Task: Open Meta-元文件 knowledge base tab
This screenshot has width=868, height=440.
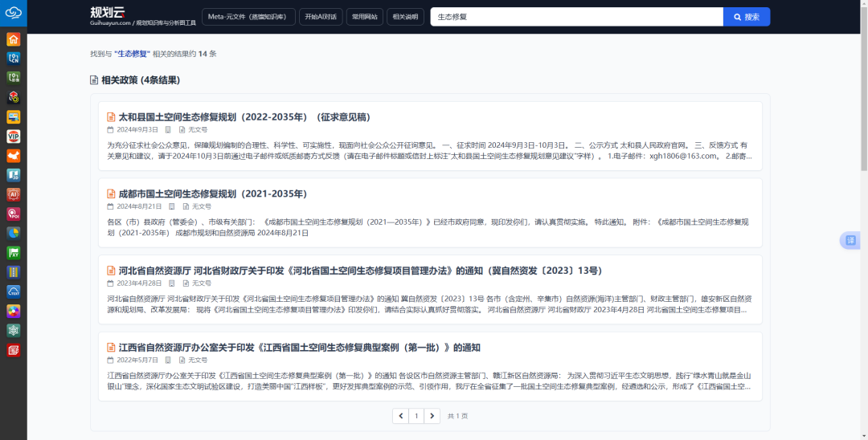Action: (248, 17)
